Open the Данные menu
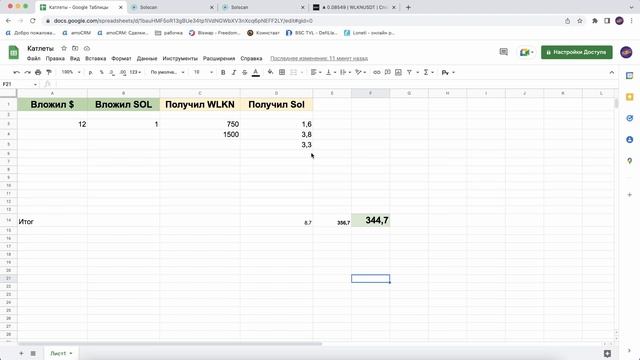Viewport: 640px width, 360px height. point(147,58)
